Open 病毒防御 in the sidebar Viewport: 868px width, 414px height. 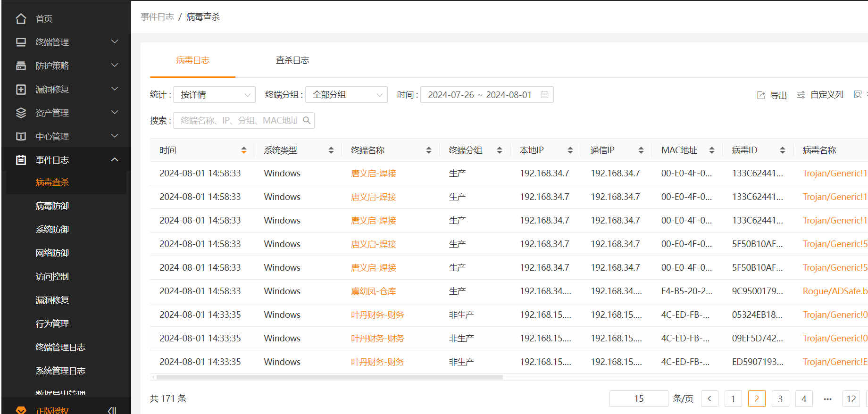tap(52, 206)
